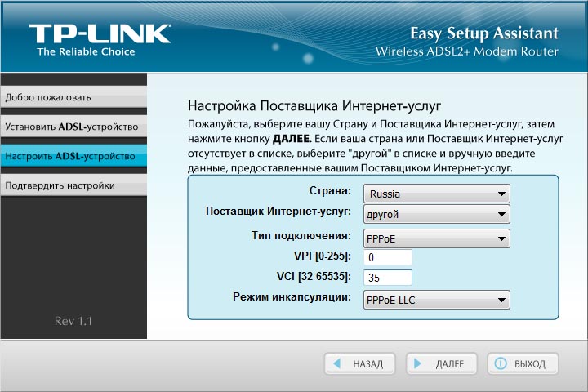Click the VPI [0-255] input field
The image size is (588, 392).
(x=388, y=257)
